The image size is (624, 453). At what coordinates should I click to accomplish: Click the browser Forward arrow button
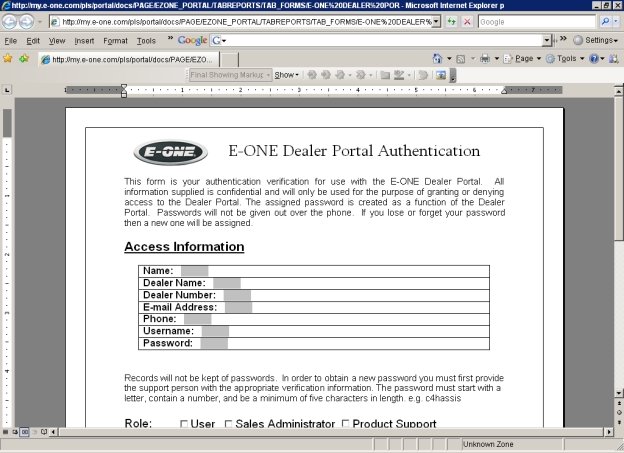[x=26, y=21]
